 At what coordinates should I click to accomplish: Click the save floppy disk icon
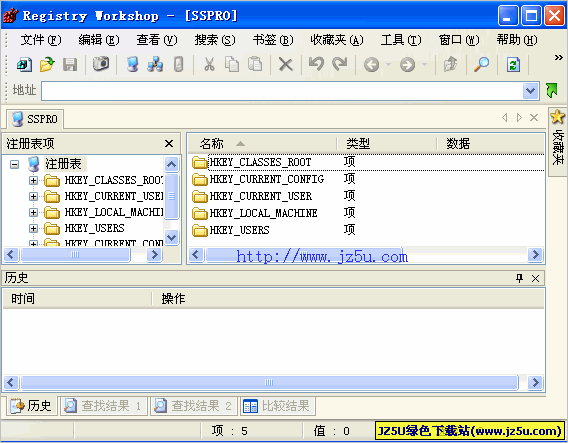coord(70,65)
